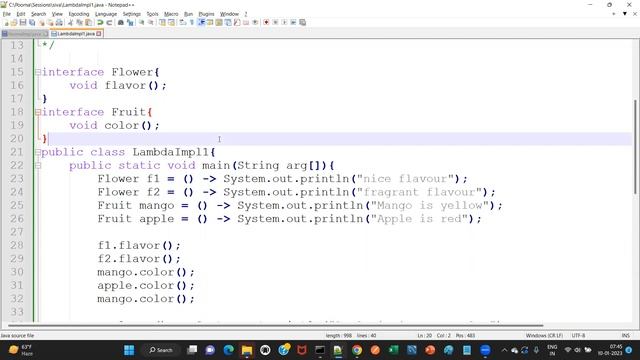The width and height of the screenshot is (640, 360).
Task: Open the Windows Start menu
Action: coord(129,350)
